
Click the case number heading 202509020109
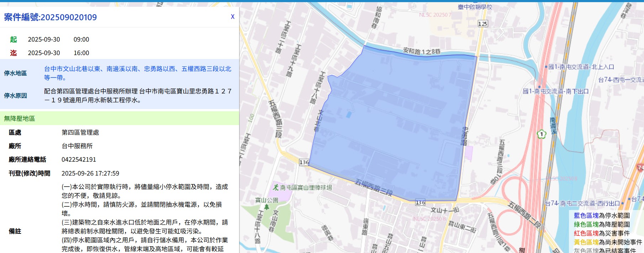50,17
